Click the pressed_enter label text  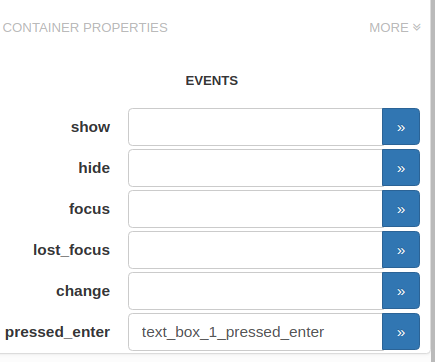[57, 332]
